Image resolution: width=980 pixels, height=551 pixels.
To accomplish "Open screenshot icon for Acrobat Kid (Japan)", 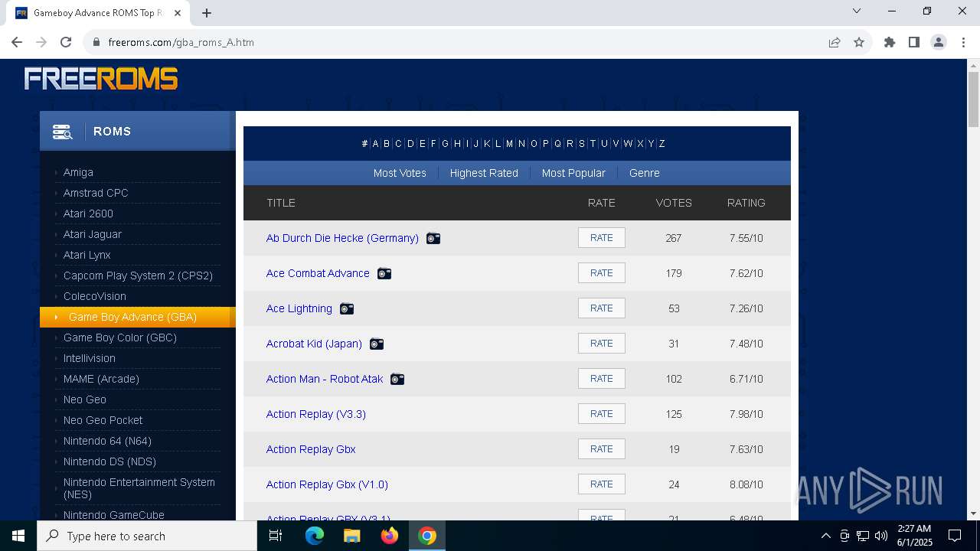I will tap(377, 344).
